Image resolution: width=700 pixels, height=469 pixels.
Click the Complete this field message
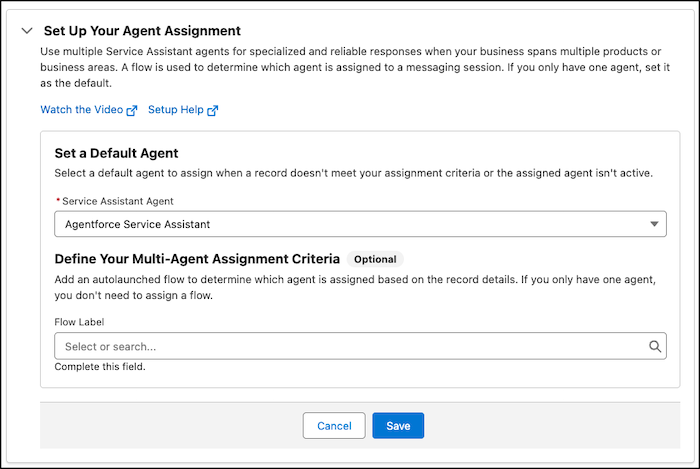(x=100, y=367)
